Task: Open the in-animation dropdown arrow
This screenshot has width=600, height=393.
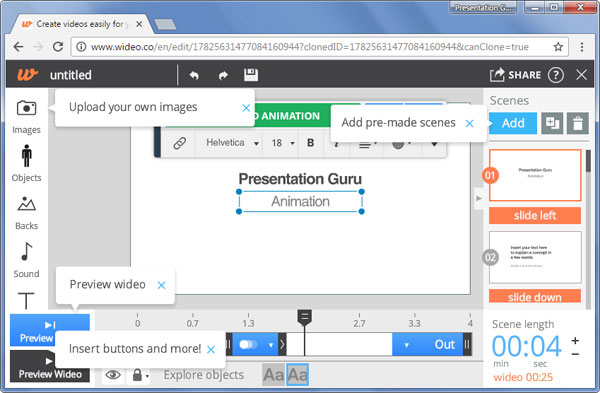Action: coord(271,345)
